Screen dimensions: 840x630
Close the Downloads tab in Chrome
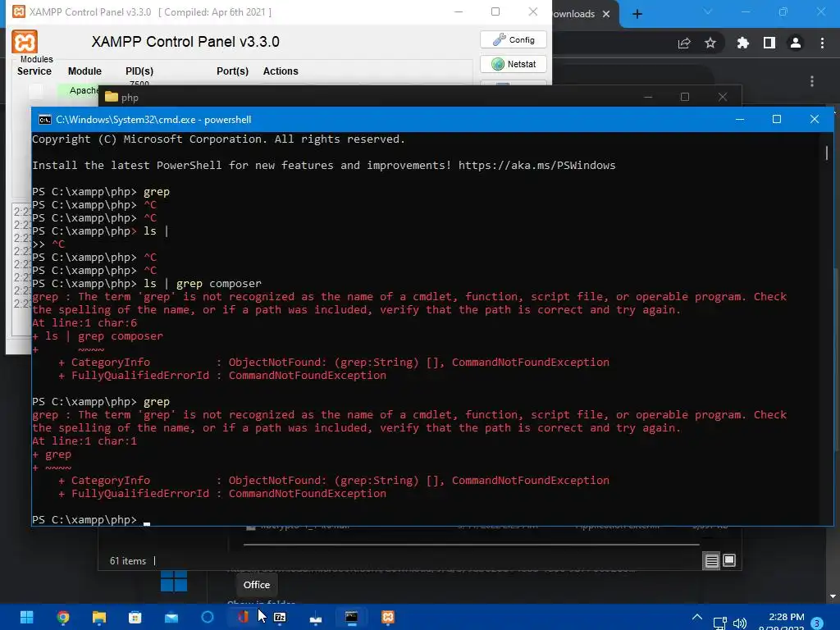click(x=606, y=14)
